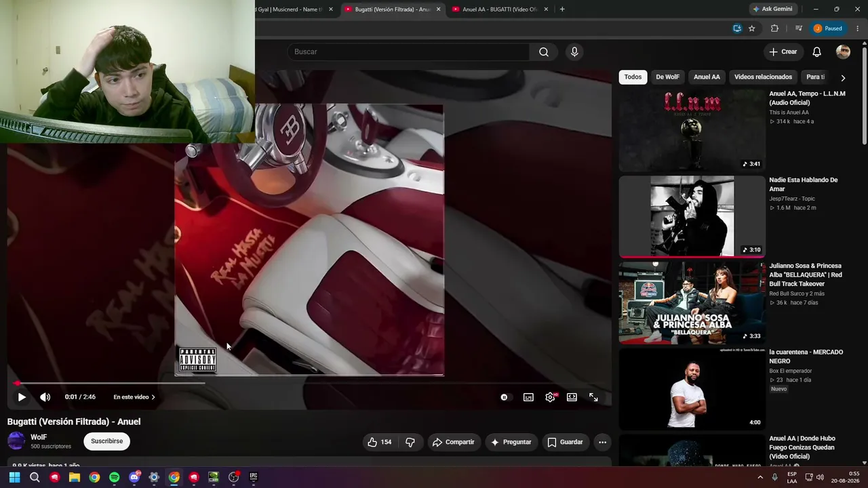Start voice search with microphone
Viewport: 868px width, 488px height.
pyautogui.click(x=574, y=52)
